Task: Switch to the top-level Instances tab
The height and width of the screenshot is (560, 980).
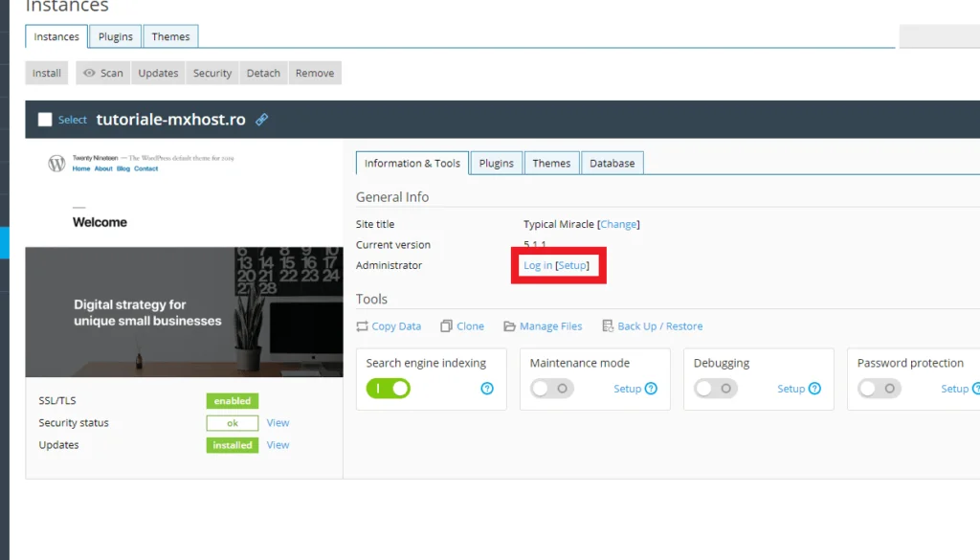Action: [x=56, y=36]
